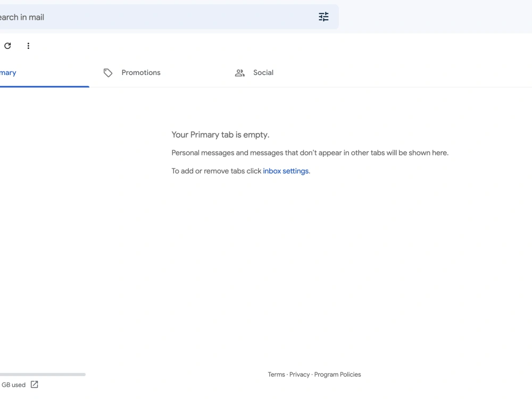
Task: Open the search options filter icon
Action: point(323,16)
